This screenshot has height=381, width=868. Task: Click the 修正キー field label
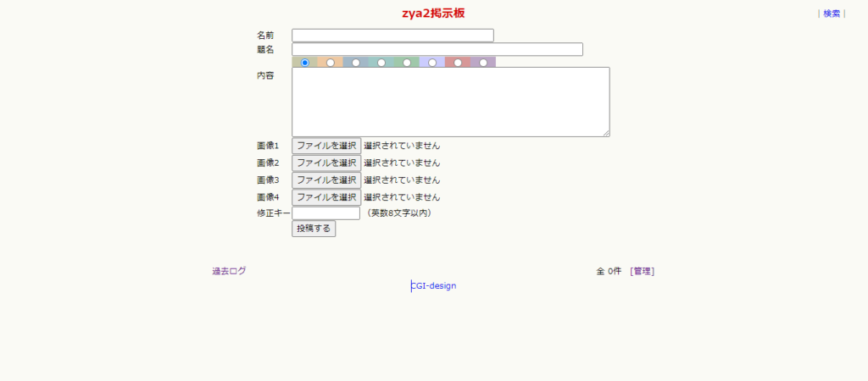click(274, 213)
